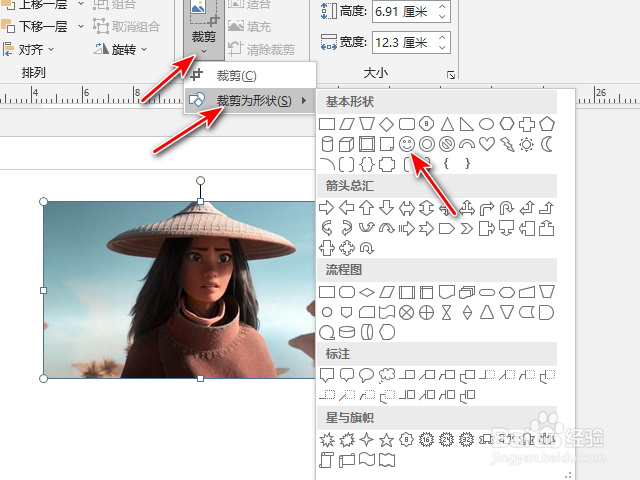Select the chevron arrow shape
The width and height of the screenshot is (640, 480).
[467, 229]
